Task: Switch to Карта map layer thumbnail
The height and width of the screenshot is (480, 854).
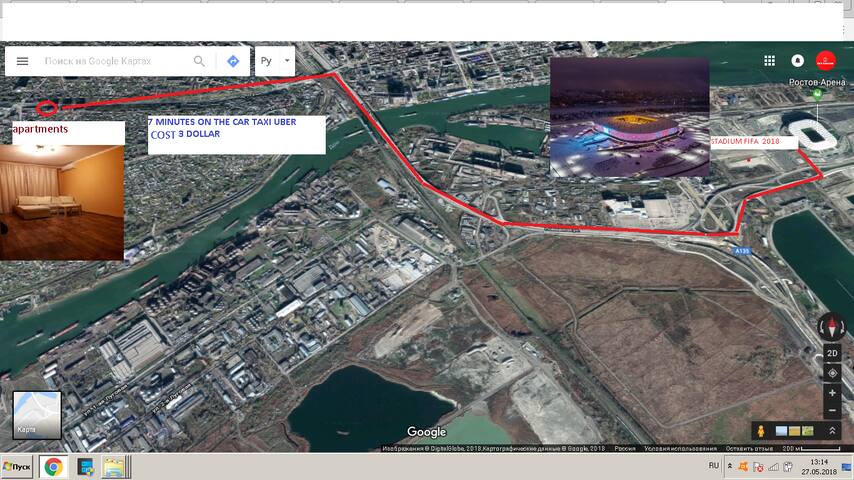Action: [37, 415]
